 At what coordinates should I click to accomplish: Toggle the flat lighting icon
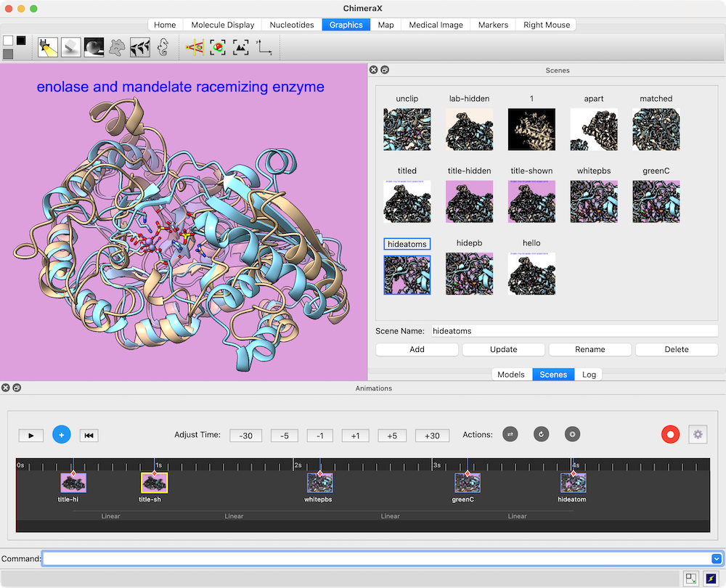(x=117, y=48)
